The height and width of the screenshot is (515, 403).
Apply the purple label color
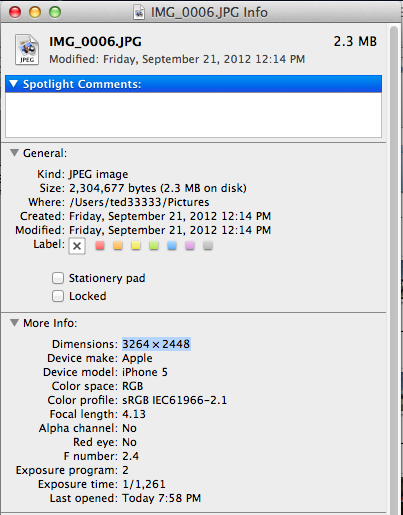coord(190,246)
